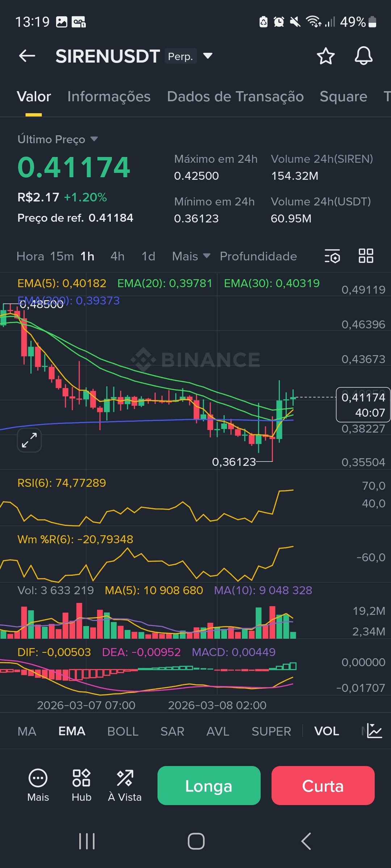Open the Dados de Transação tab

[x=235, y=97]
